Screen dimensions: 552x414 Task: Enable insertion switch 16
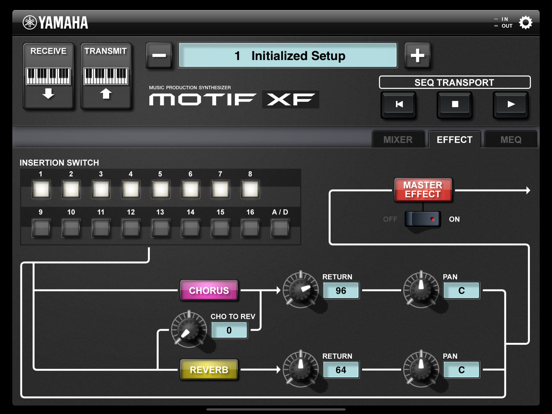click(x=250, y=228)
